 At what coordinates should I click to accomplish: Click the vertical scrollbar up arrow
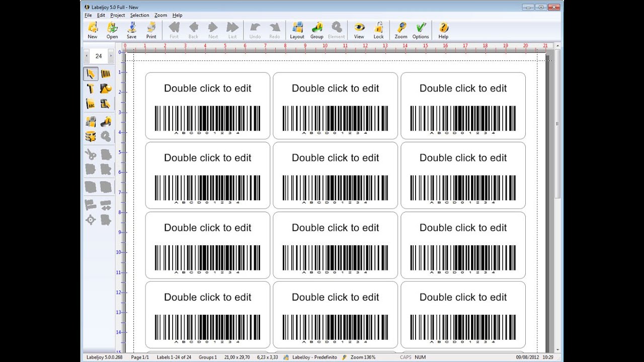(x=557, y=46)
